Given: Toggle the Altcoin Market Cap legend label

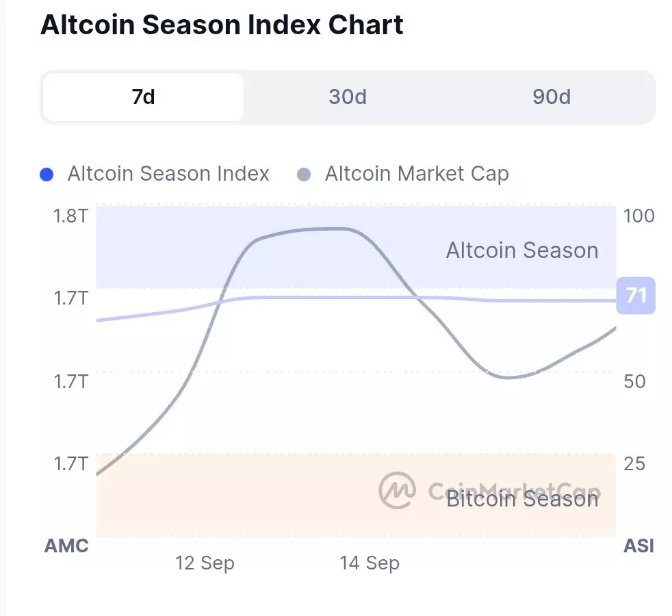Looking at the screenshot, I should tap(417, 174).
